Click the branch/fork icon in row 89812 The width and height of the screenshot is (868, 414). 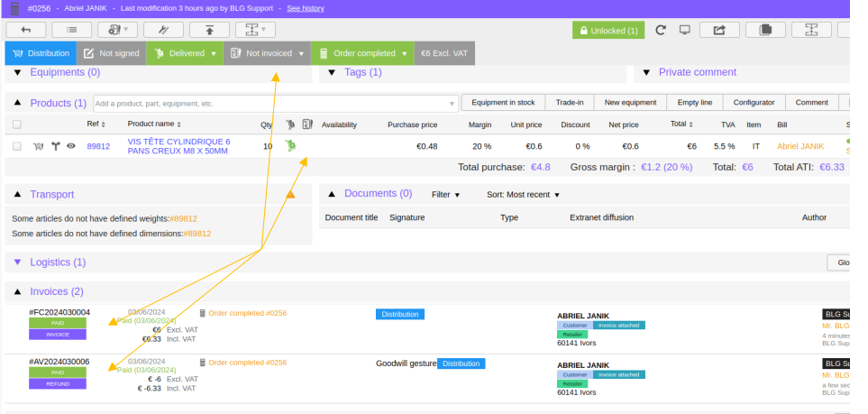tap(55, 146)
